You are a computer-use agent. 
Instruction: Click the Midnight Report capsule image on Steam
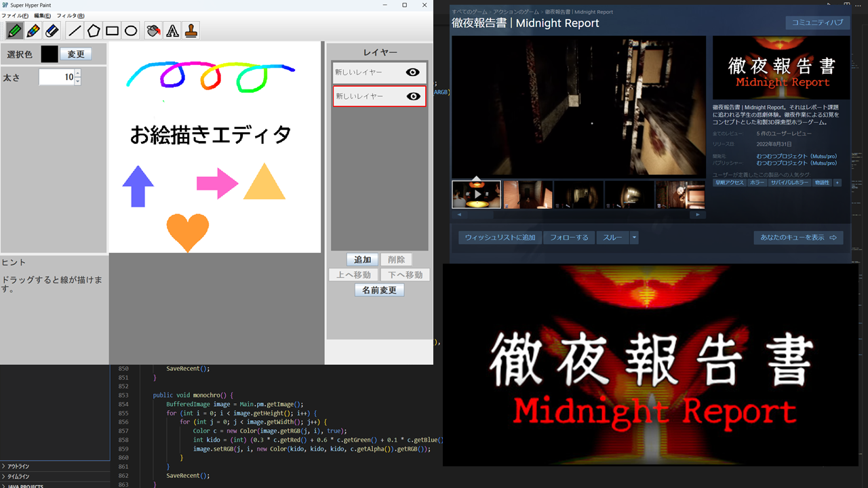[781, 68]
